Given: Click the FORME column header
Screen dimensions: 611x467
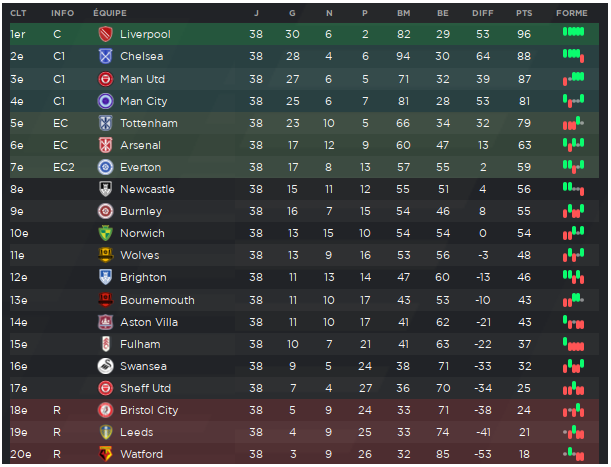Looking at the screenshot, I should 572,13.
